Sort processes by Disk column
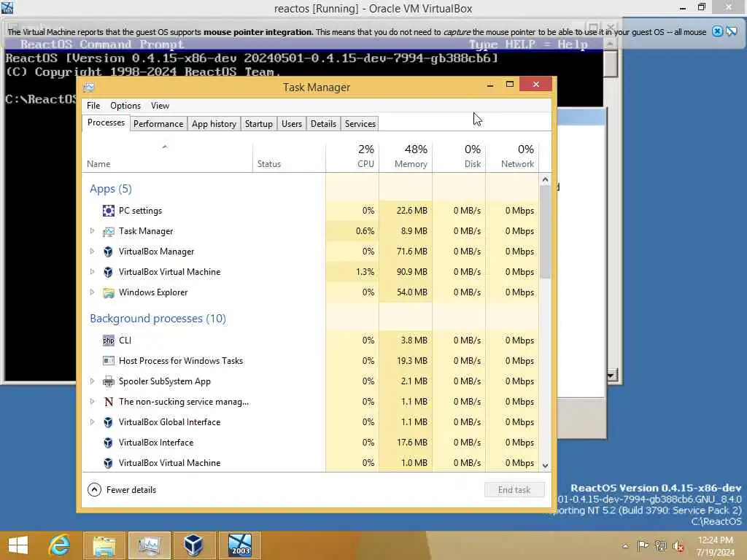 pyautogui.click(x=460, y=157)
